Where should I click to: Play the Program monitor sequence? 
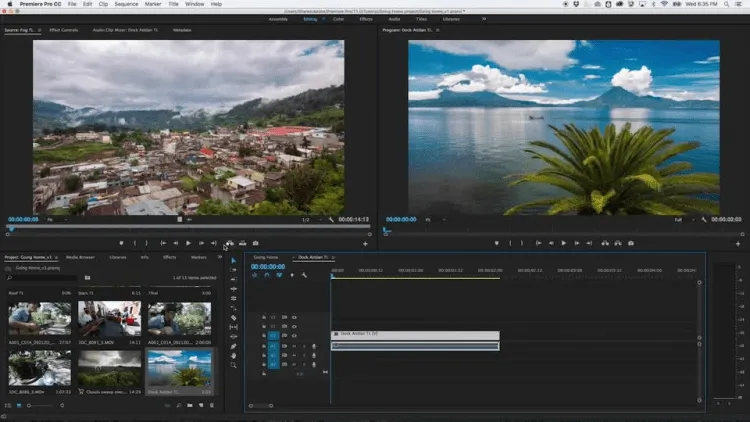563,243
